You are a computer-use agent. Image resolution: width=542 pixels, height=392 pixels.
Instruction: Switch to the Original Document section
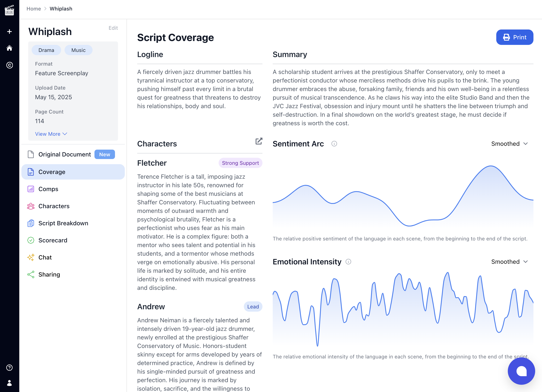tap(65, 154)
